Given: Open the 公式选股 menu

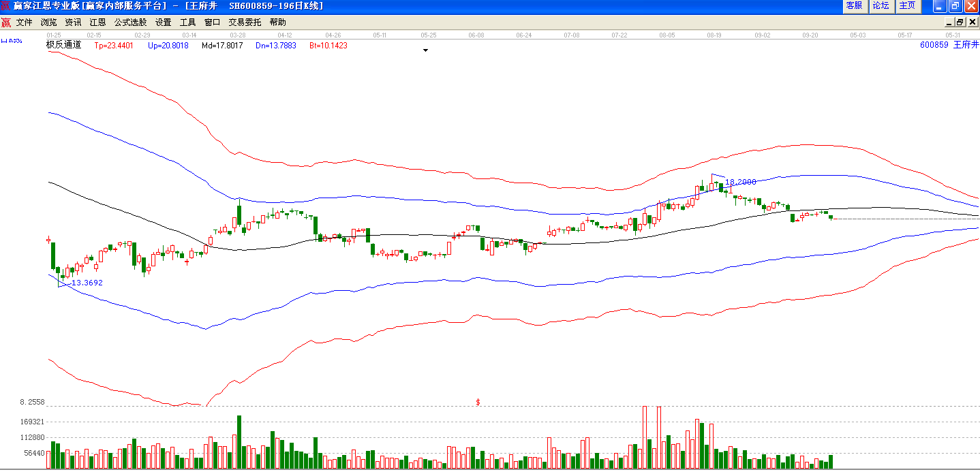Looking at the screenshot, I should pyautogui.click(x=130, y=22).
